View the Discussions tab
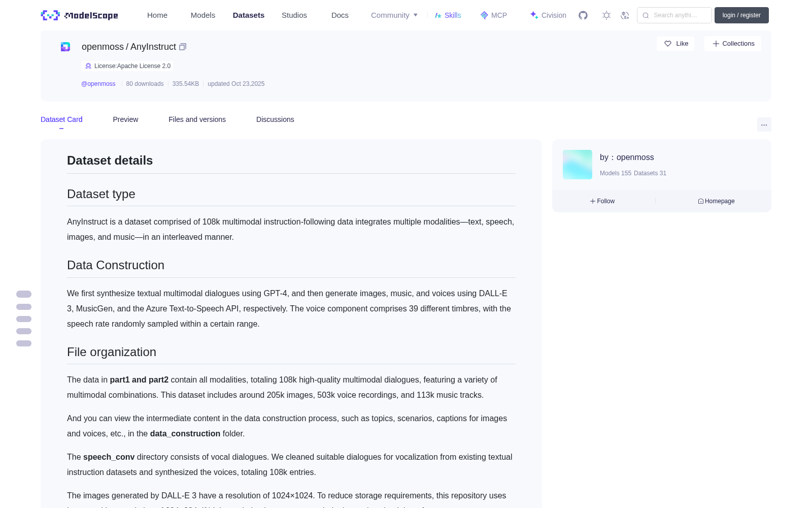 275,119
